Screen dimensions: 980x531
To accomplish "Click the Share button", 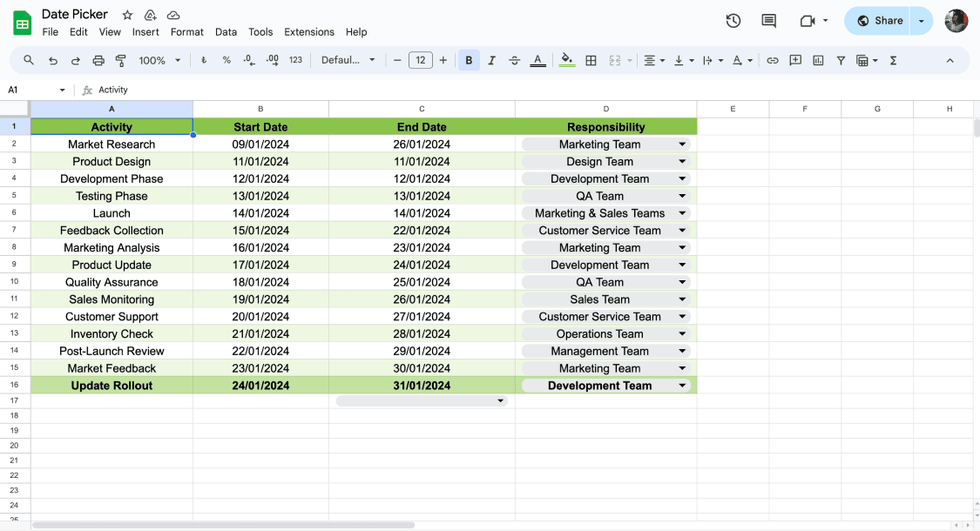I will [878, 21].
